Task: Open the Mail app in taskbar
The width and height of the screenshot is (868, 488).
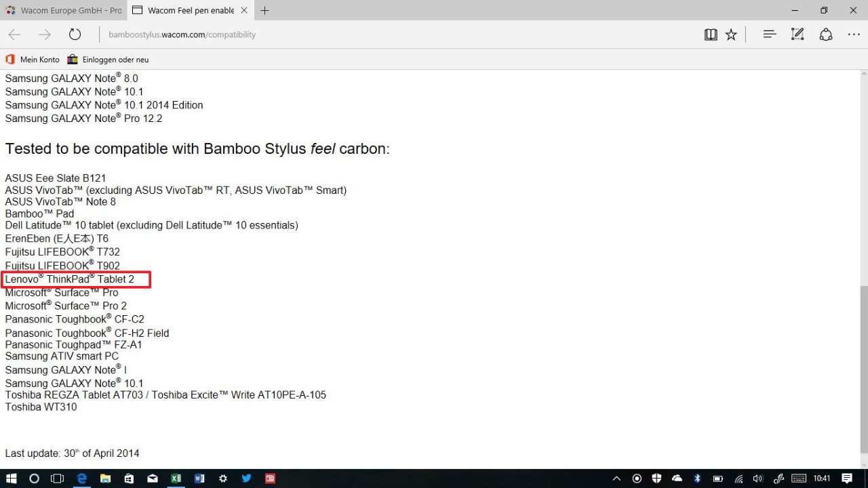Action: [153, 479]
